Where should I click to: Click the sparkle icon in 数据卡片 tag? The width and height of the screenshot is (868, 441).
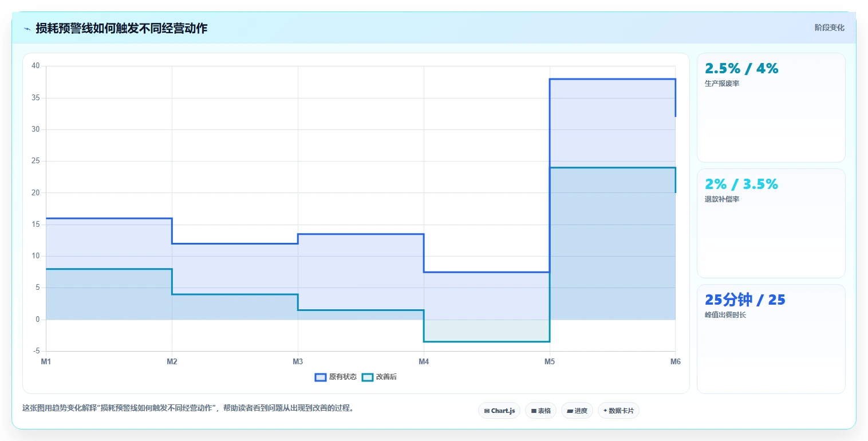point(605,411)
